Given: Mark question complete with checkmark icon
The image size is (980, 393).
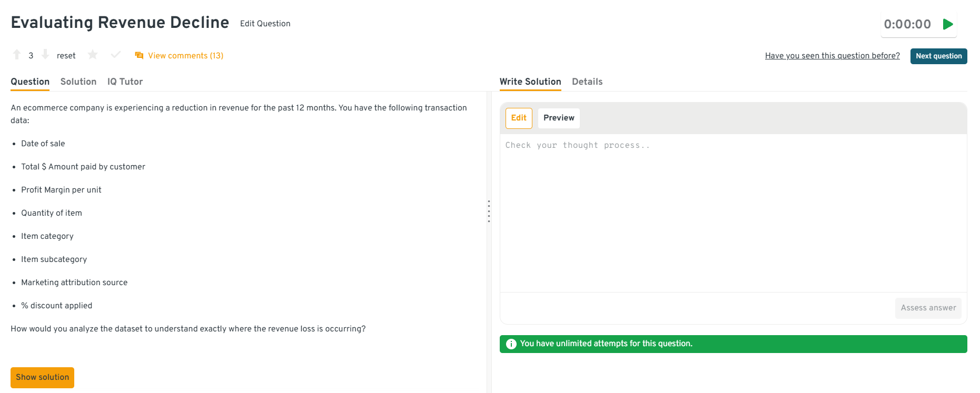Looking at the screenshot, I should [116, 55].
